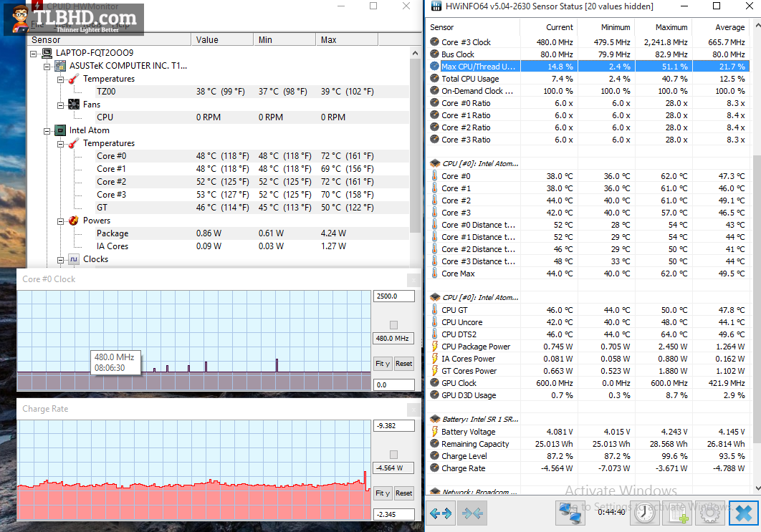Viewport: 761px width, 532px height.
Task: Click the fan icon beside Fans
Action: click(x=74, y=105)
